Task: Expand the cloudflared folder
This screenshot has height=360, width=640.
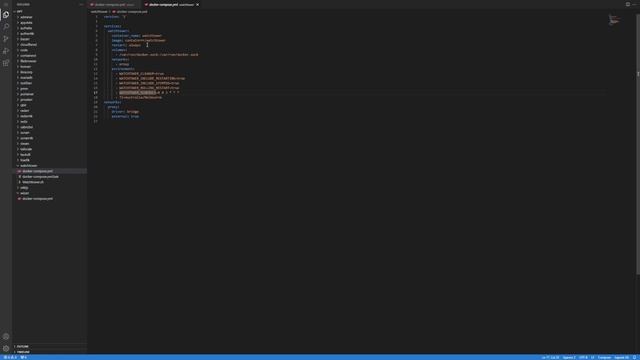Action: coord(28,44)
